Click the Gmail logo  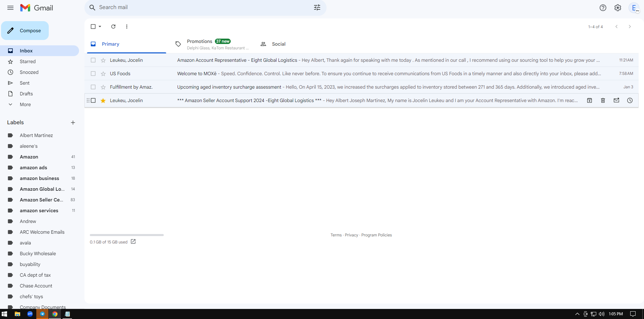(37, 8)
